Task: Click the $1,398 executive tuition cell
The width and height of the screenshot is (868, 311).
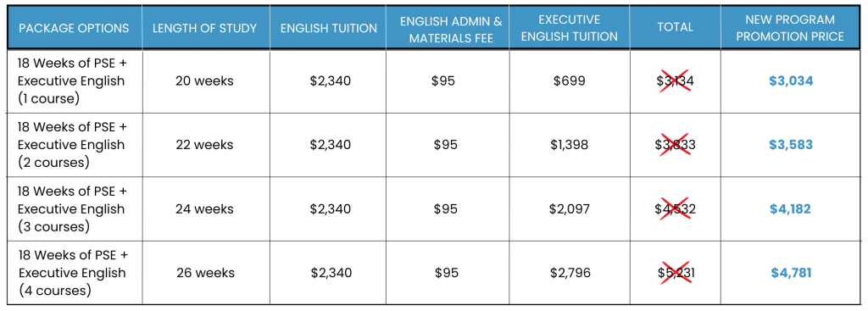Action: pos(569,145)
